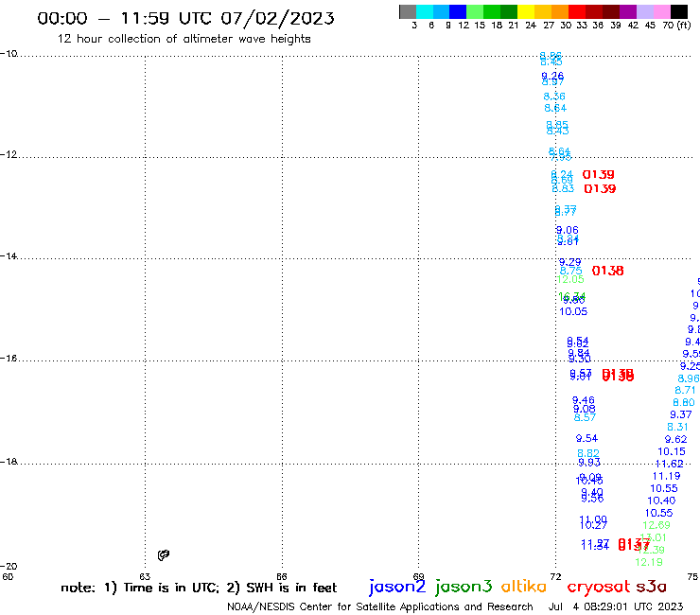Viewport: 700px width, 615px height.
Task: Click the NOAA/NESDIS credit line
Action: (380, 606)
